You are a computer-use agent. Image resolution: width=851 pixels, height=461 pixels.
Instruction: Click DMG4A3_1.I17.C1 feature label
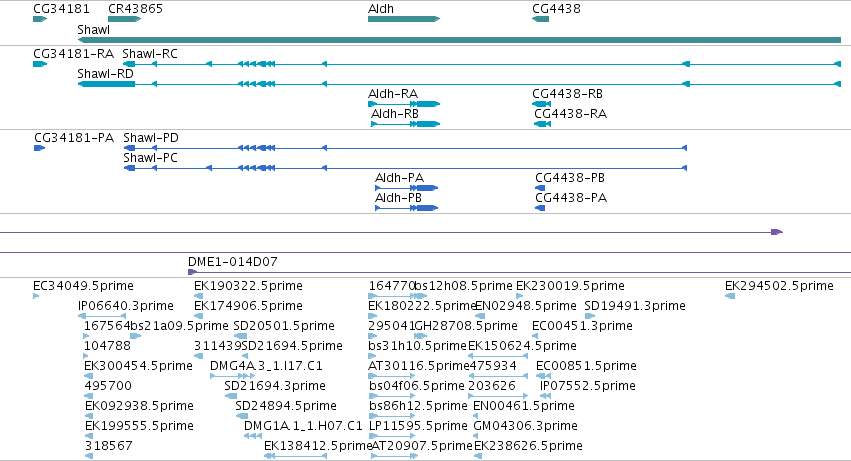tap(266, 366)
